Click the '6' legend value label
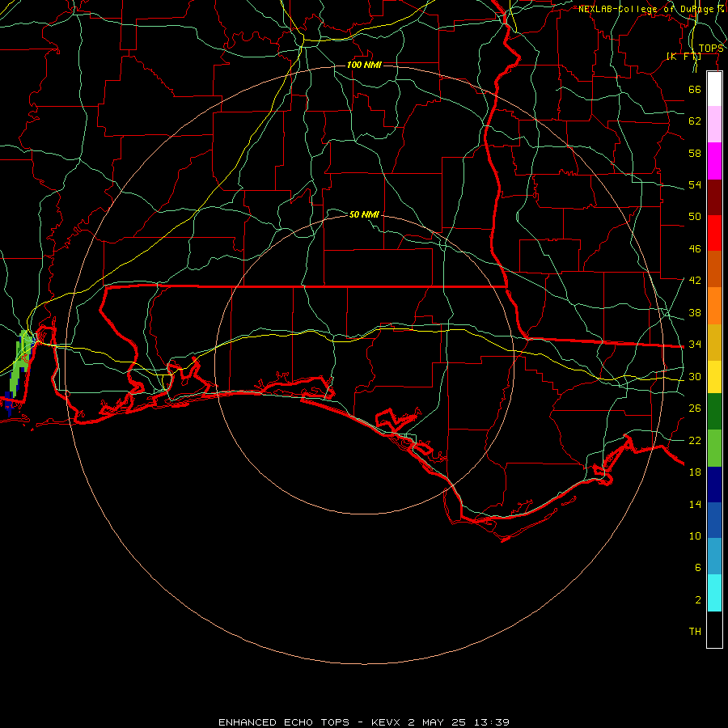Viewport: 728px width, 728px height. click(697, 568)
